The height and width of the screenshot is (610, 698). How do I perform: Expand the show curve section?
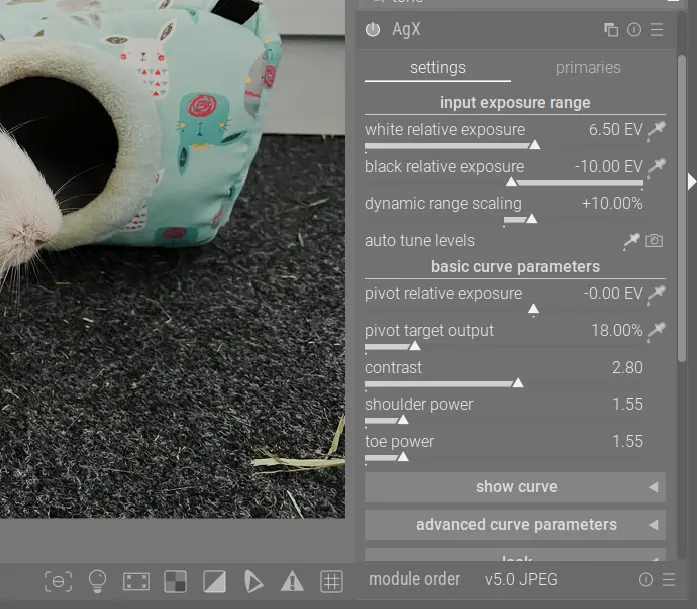[515, 487]
